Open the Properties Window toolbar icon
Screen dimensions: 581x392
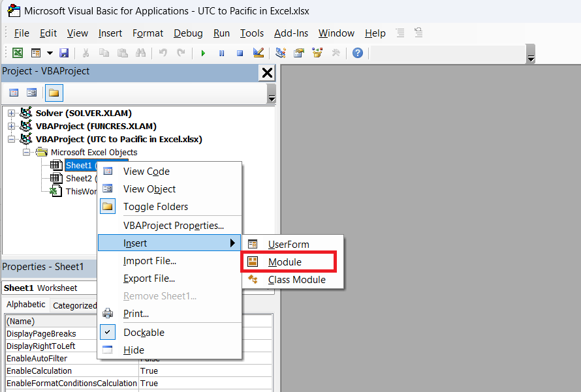pos(298,53)
